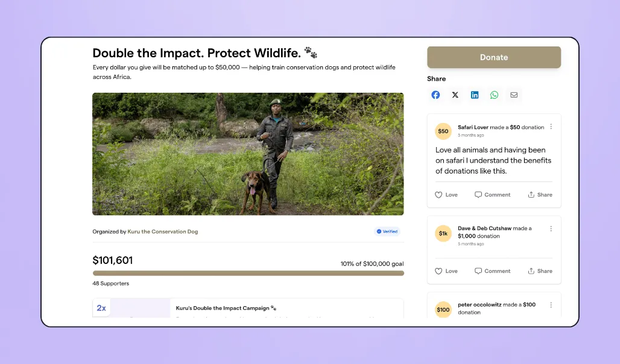
Task: Click the ranger and dog campaign photo
Action: click(x=248, y=154)
